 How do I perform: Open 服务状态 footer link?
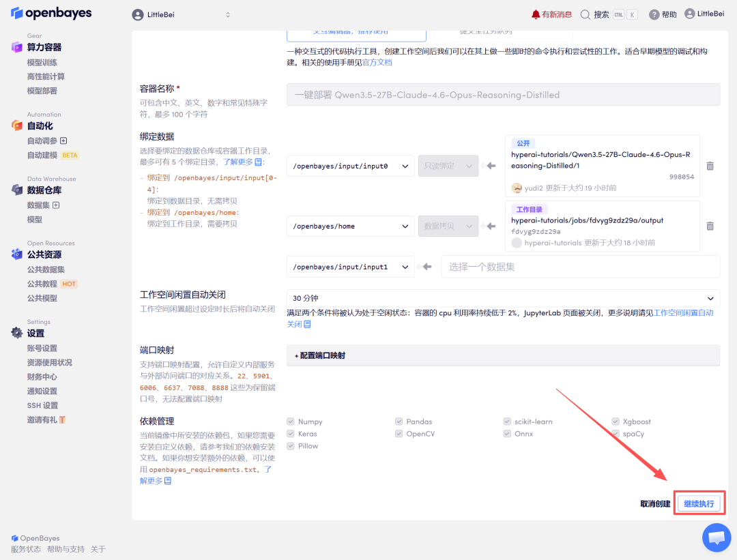pos(26,548)
